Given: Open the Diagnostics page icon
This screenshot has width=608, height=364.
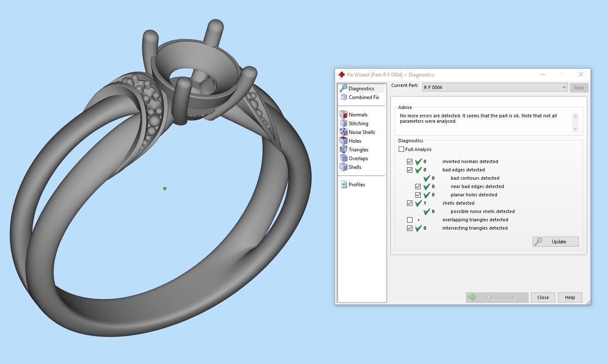Looking at the screenshot, I should pos(343,88).
